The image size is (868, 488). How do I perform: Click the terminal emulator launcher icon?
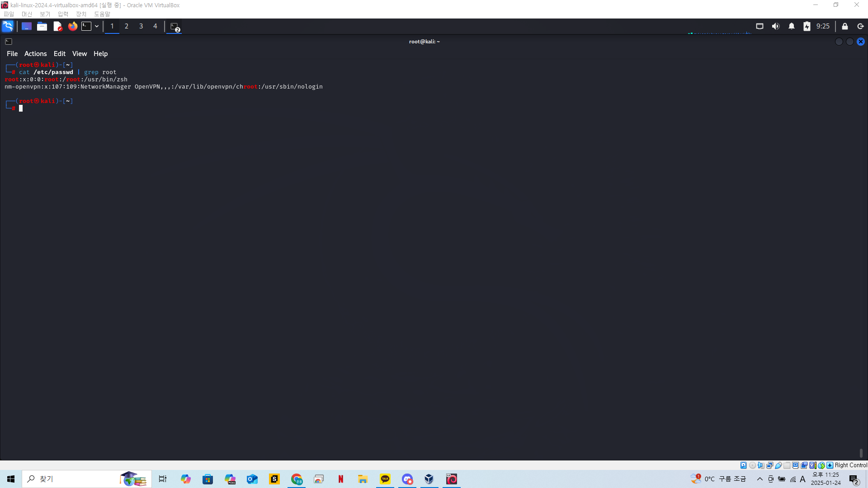(86, 26)
